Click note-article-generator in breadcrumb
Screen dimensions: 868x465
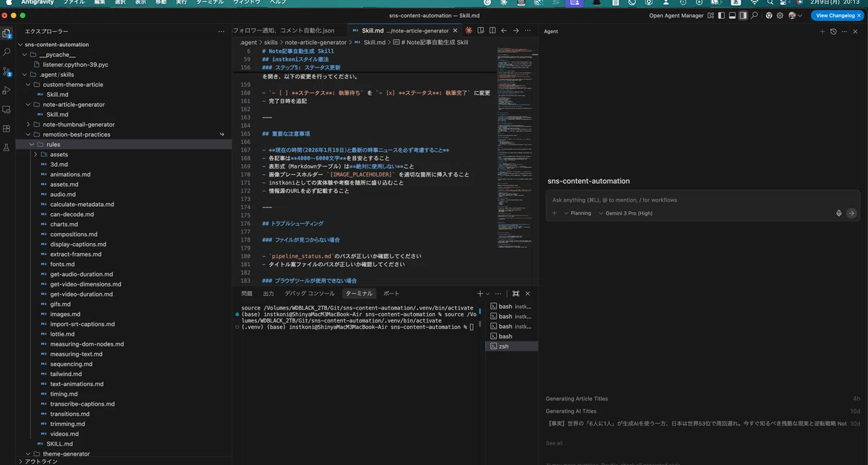pos(316,43)
